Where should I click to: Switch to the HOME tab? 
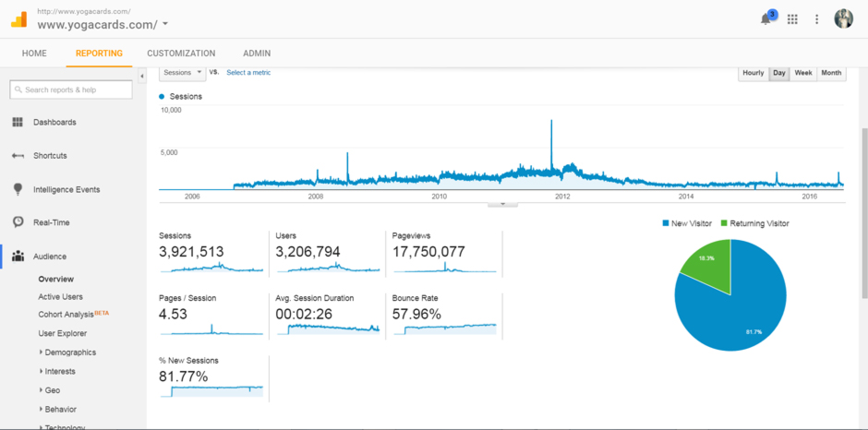pyautogui.click(x=34, y=54)
